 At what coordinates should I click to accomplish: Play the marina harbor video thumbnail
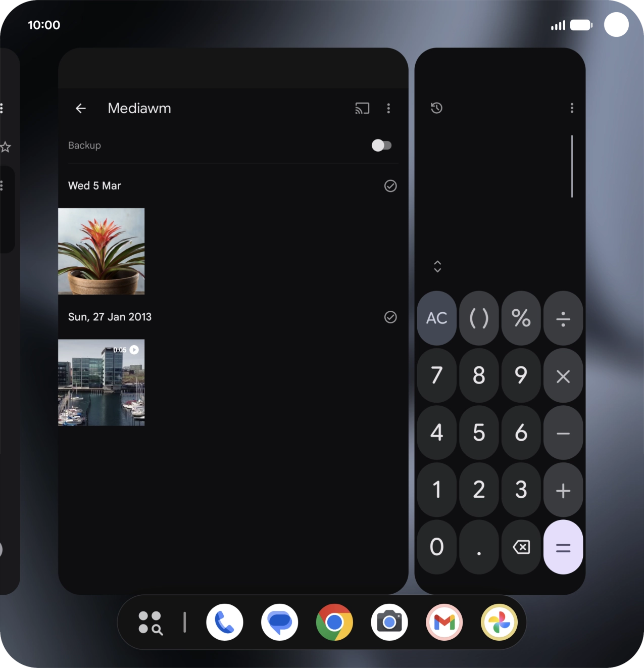101,383
